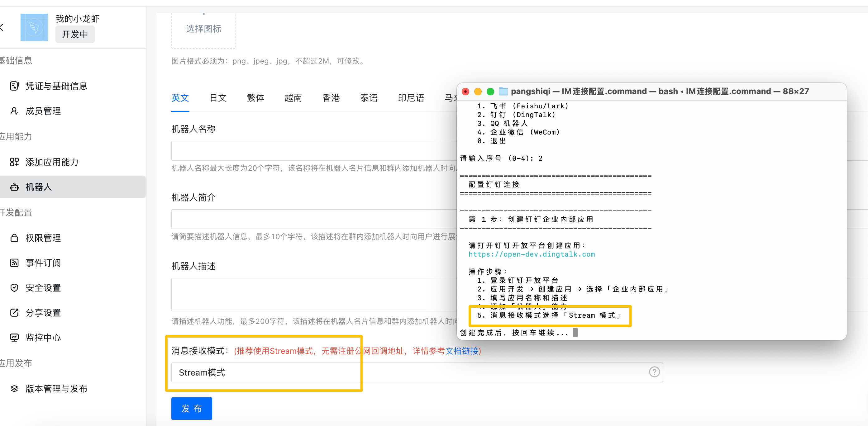Image resolution: width=868 pixels, height=426 pixels.
Task: Click the 添加应用能力 grid icon
Action: click(14, 162)
